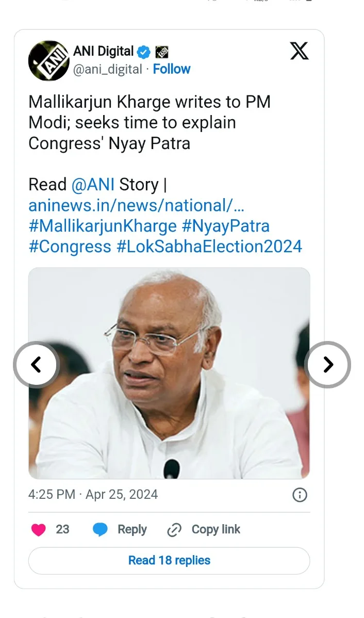This screenshot has width=364, height=618.
Task: Click the X logo icon
Action: [x=299, y=51]
